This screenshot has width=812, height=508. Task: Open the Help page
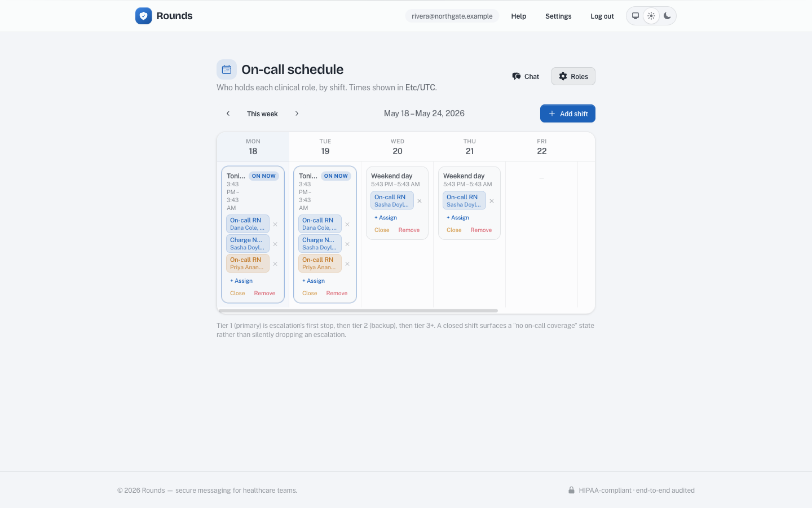click(x=519, y=16)
